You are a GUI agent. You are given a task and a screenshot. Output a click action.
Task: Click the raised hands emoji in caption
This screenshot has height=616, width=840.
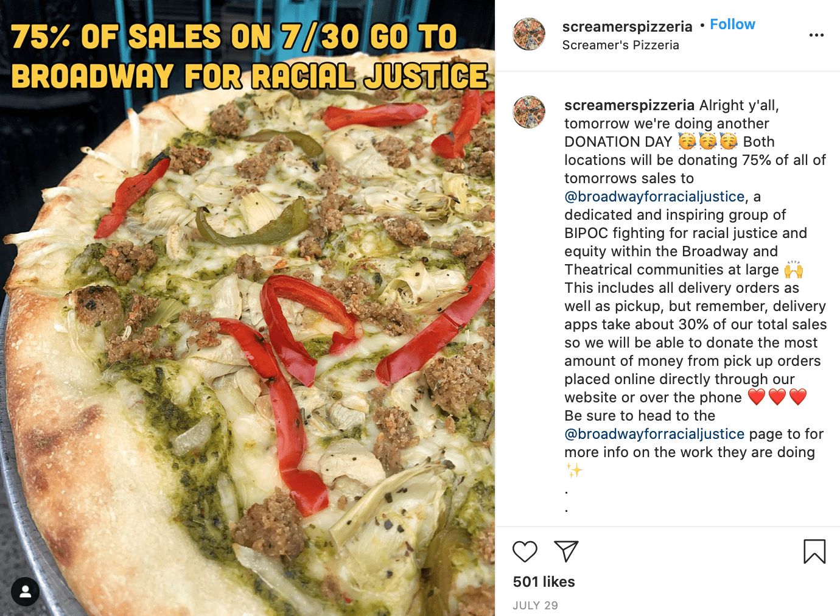point(794,270)
